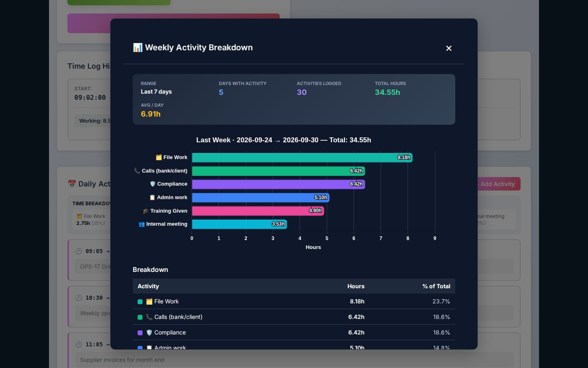Click the Last 7 days range value
Image resolution: width=588 pixels, height=368 pixels.
(x=156, y=92)
